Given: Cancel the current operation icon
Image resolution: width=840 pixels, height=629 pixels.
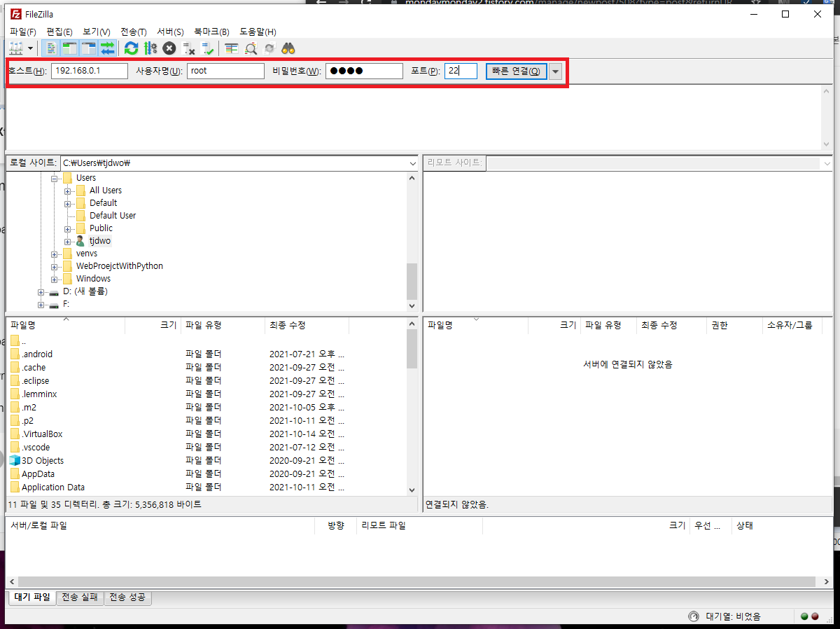Looking at the screenshot, I should click(x=169, y=48).
